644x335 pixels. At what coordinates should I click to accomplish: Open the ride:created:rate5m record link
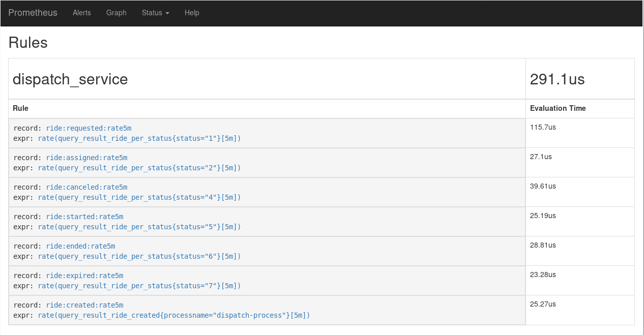[84, 305]
